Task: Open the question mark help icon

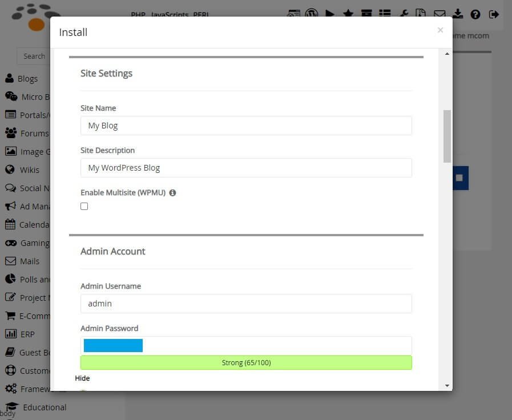Action: coord(475,14)
